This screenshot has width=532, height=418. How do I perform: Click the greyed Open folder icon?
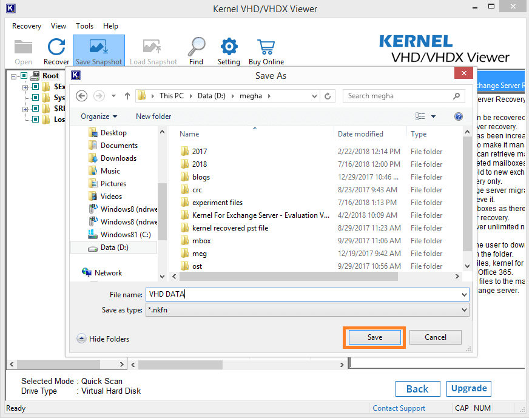pyautogui.click(x=24, y=51)
